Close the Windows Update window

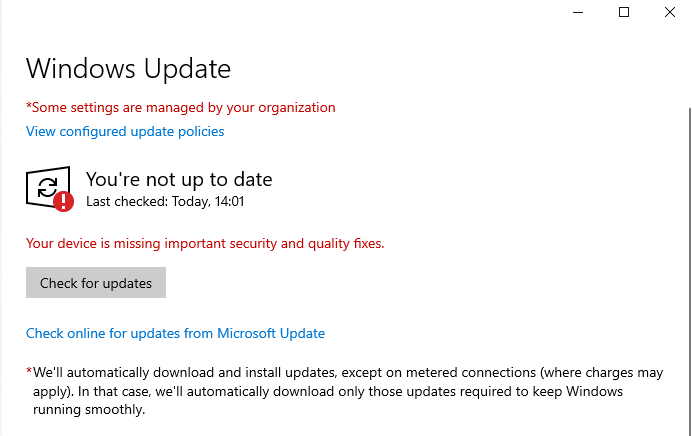point(669,12)
